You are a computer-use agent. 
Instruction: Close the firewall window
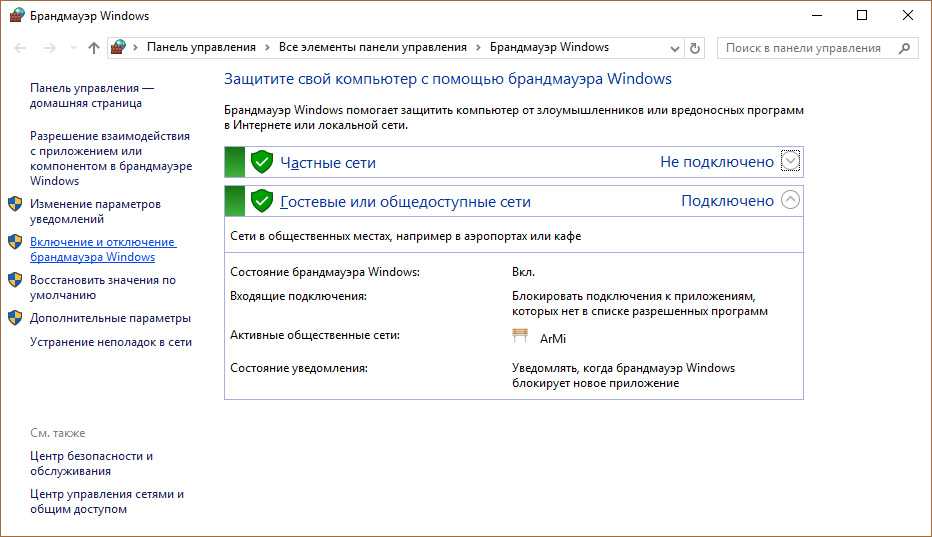908,15
